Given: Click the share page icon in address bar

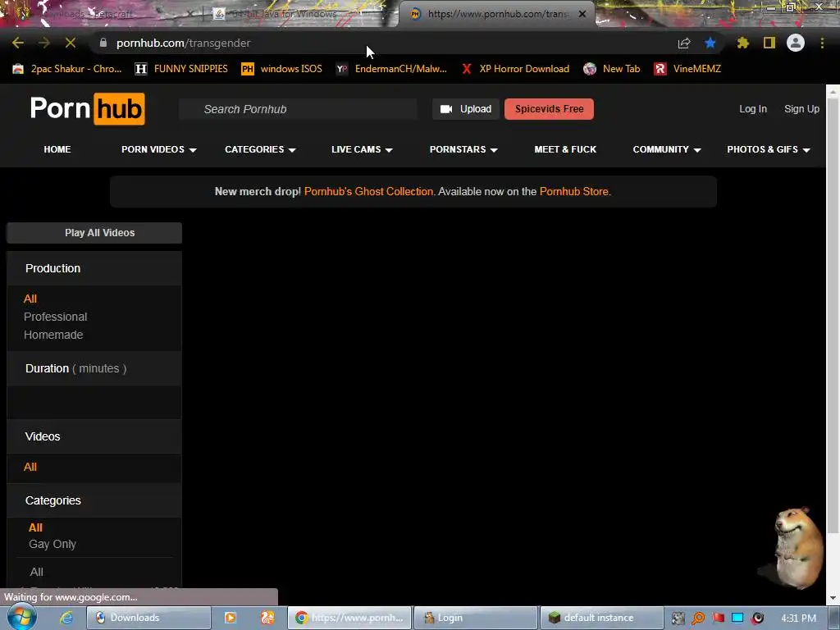Looking at the screenshot, I should tap(684, 43).
